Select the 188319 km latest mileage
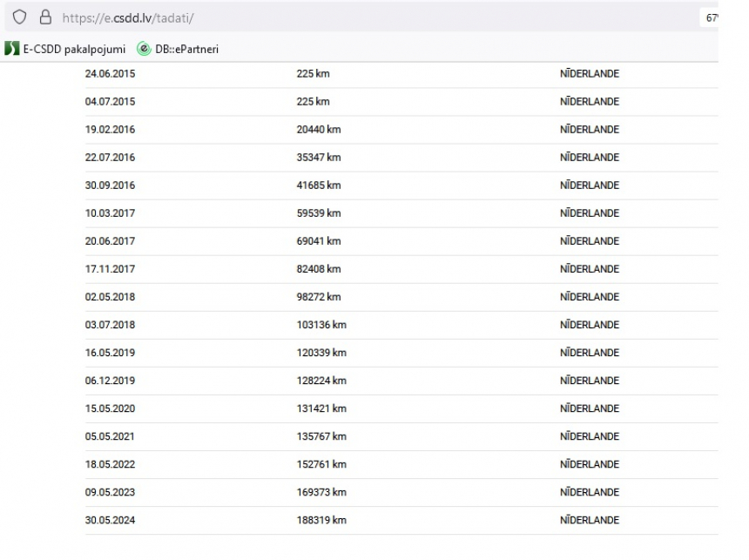Image resolution: width=749 pixels, height=560 pixels. click(321, 520)
